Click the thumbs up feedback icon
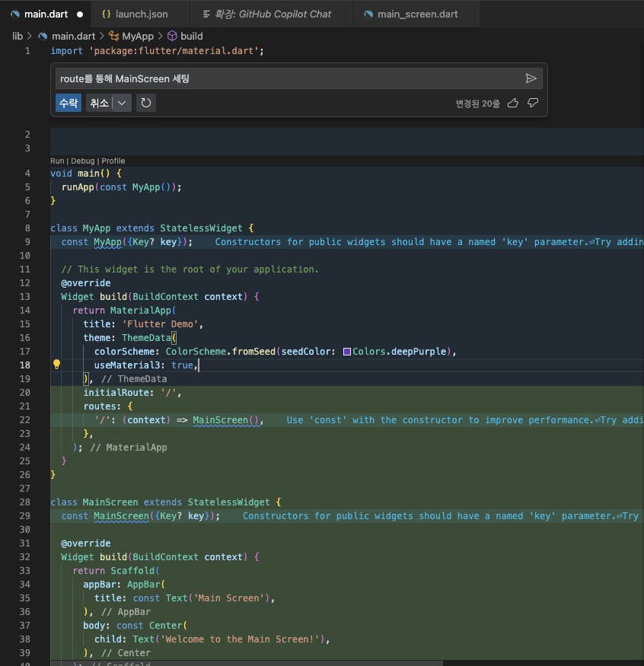Image resolution: width=644 pixels, height=666 pixels. (513, 103)
